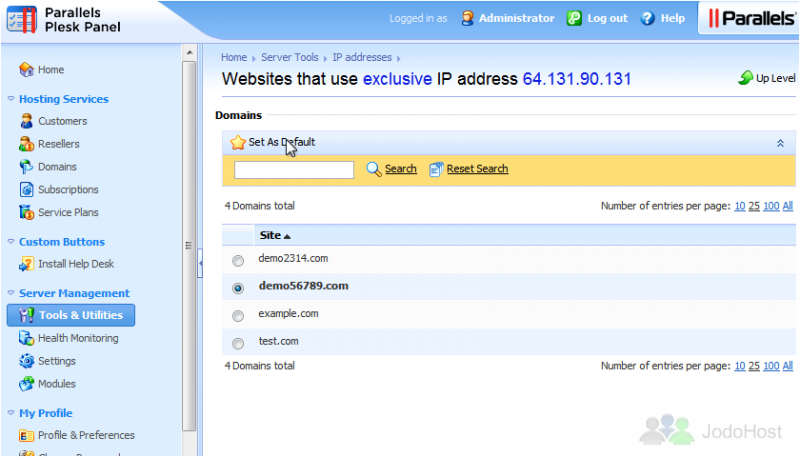
Task: Open Service Plans in the sidebar
Action: pyautogui.click(x=68, y=212)
